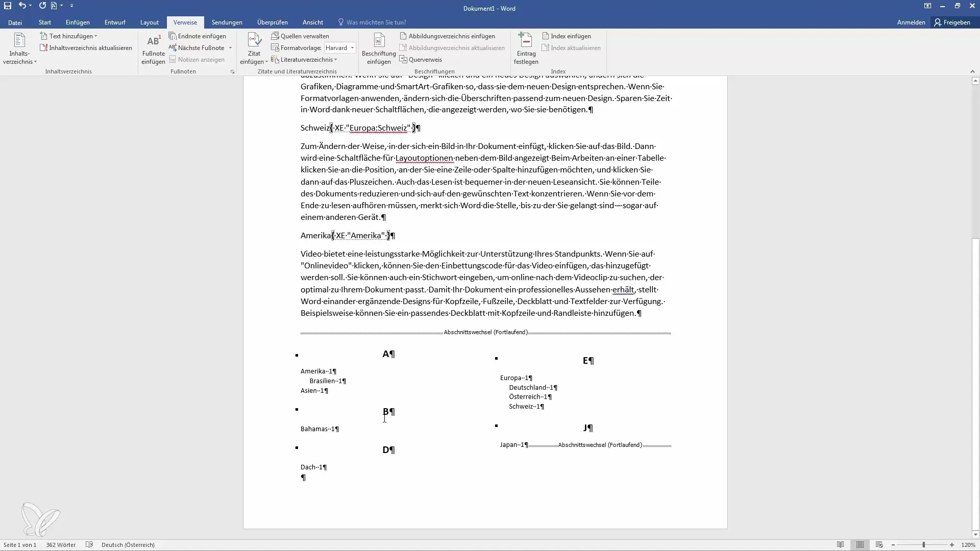The image size is (980, 551).
Task: Click the scroll up arrow
Action: (x=975, y=81)
